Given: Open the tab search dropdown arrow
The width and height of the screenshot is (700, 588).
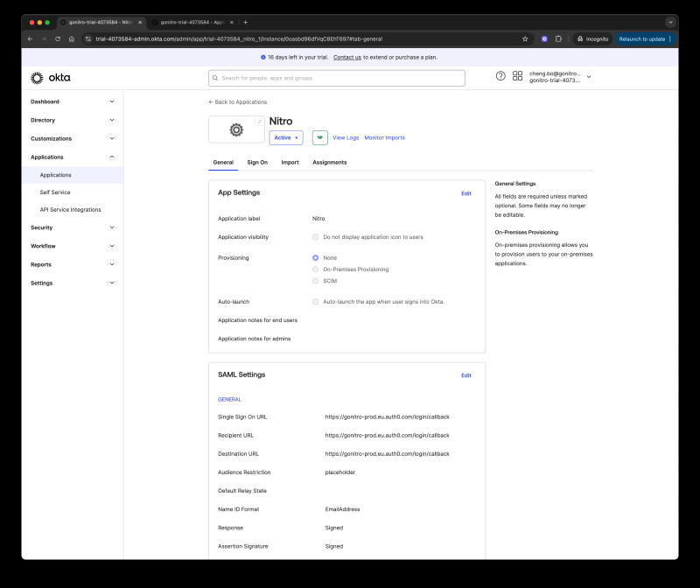Looking at the screenshot, I should coord(670,22).
